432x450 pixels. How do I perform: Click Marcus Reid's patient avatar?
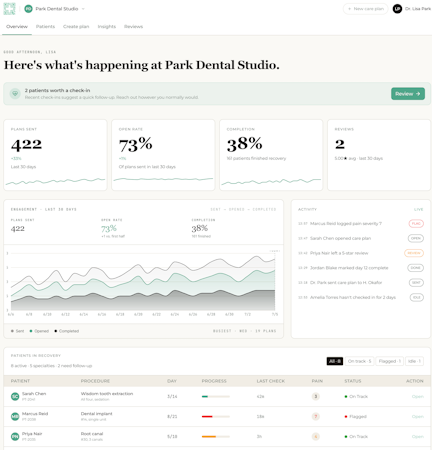coord(15,416)
